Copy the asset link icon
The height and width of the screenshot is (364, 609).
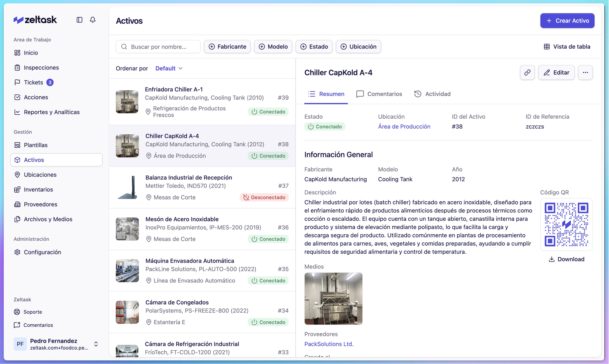527,72
